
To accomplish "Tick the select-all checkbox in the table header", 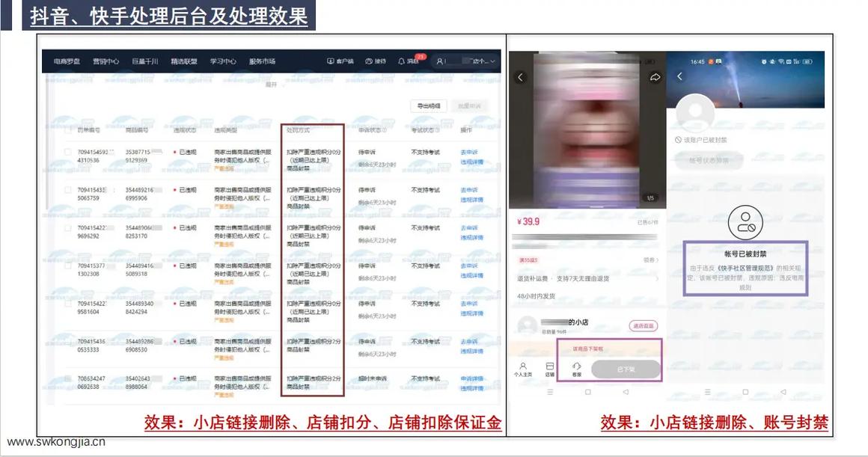I will 67,130.
